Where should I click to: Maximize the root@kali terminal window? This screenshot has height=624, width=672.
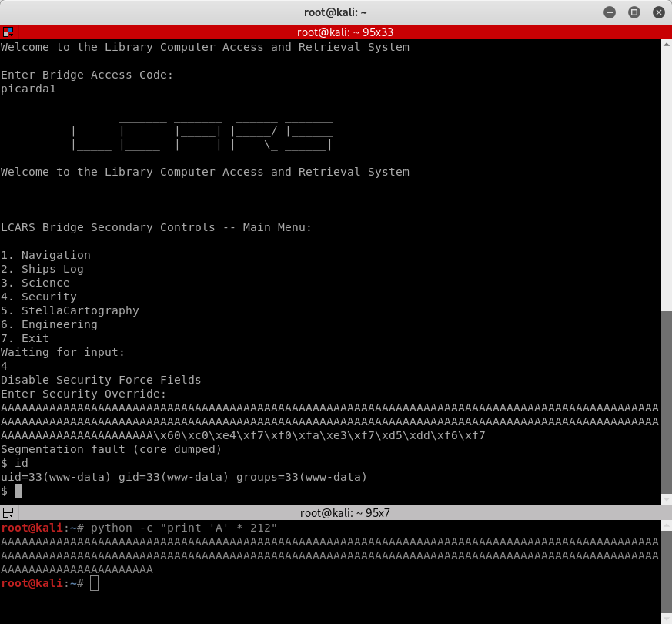(634, 12)
